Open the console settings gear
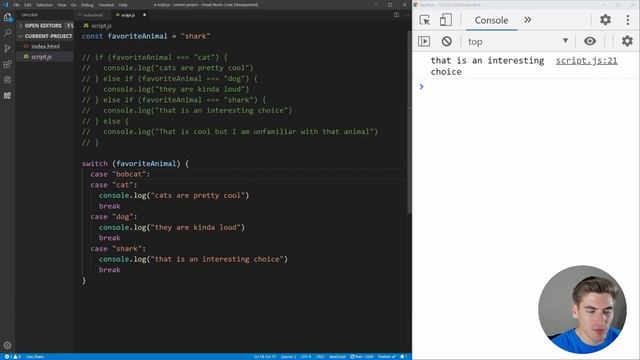 pyautogui.click(x=627, y=41)
